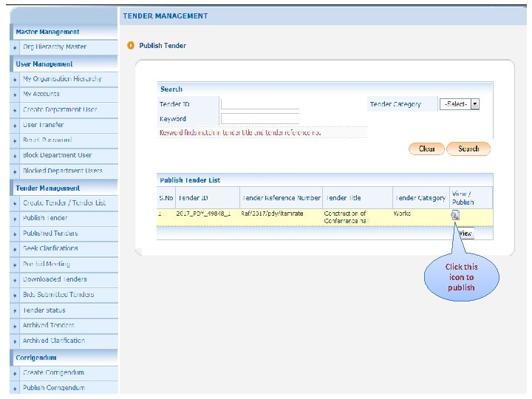Open Block Department User page

[x=58, y=155]
